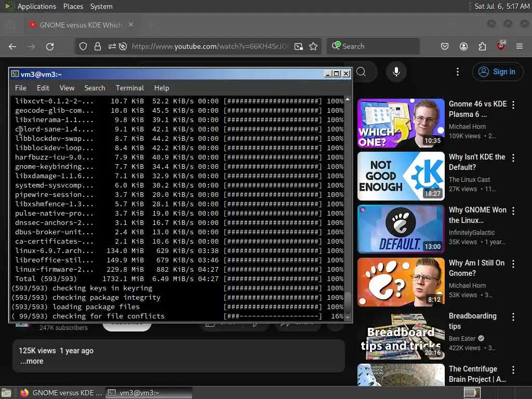Click the Sign in button on YouTube
532x399 pixels.
(x=498, y=72)
